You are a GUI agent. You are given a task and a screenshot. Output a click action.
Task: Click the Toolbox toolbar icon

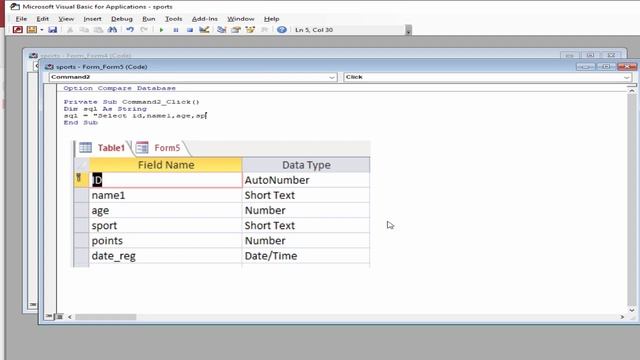[264, 30]
